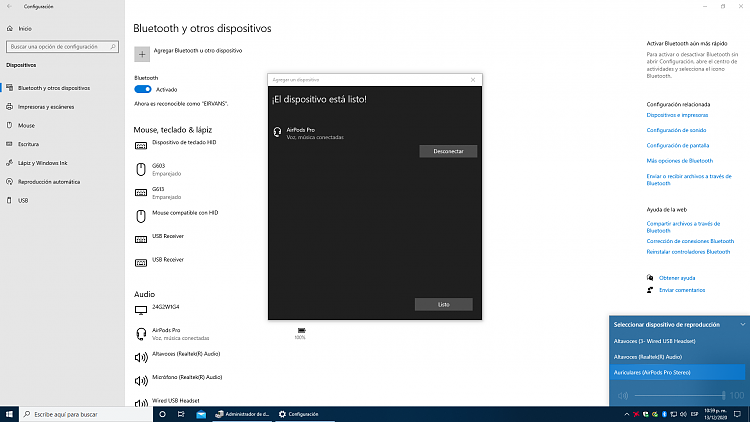Image resolution: width=750 pixels, height=422 pixels.
Task: Click taskbar search box Escribe aquí para buscar
Action: click(86, 414)
